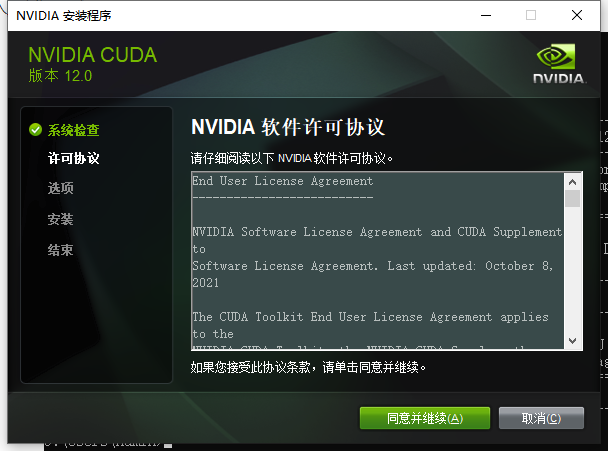Viewport: 608px width, 451px height.
Task: Select the 许可协议 step in sidebar
Action: [x=74, y=158]
